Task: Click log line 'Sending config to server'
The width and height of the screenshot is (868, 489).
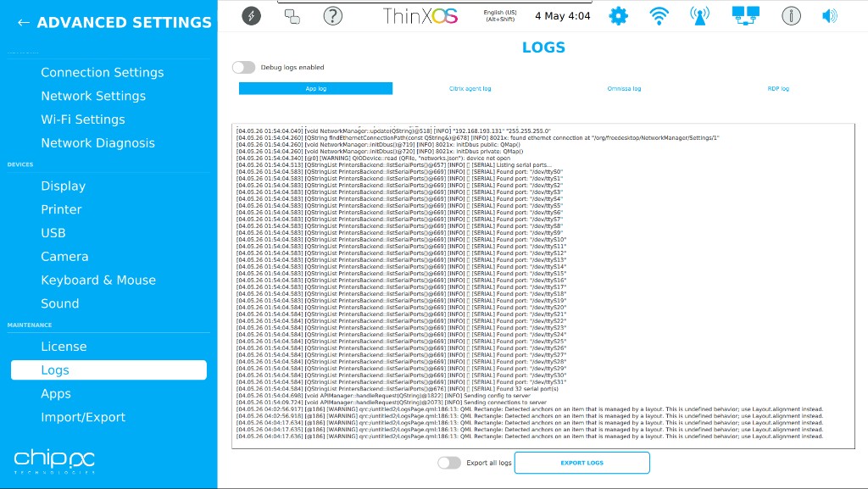Action: pos(384,396)
